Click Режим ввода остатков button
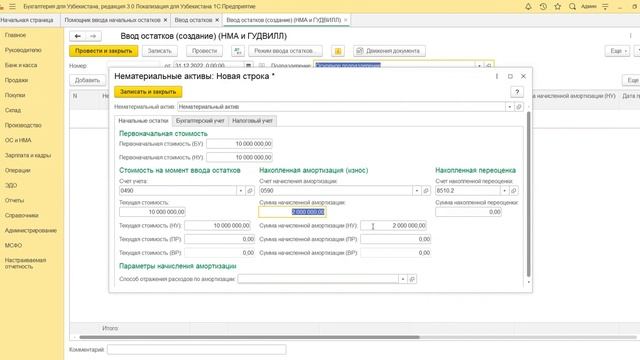This screenshot has height=360, width=640. tap(285, 51)
